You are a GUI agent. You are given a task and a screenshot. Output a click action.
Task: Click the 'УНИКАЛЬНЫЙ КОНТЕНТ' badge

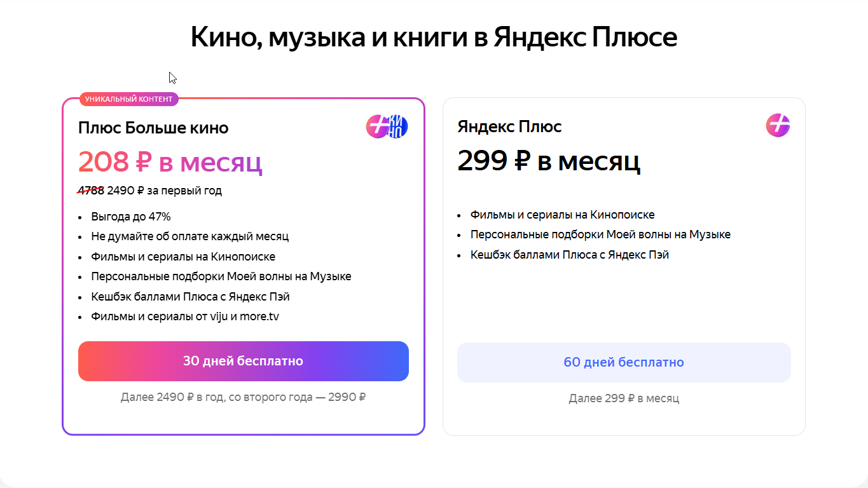pyautogui.click(x=128, y=99)
